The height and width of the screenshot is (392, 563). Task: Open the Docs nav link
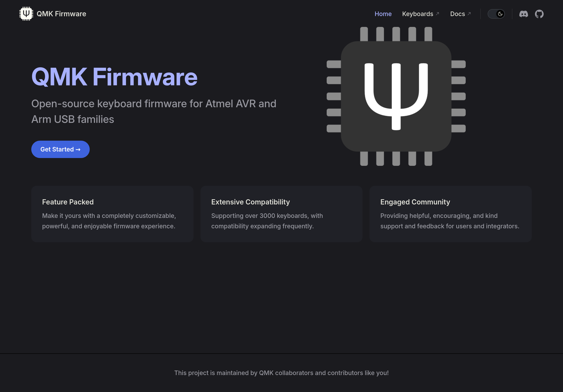(x=457, y=14)
